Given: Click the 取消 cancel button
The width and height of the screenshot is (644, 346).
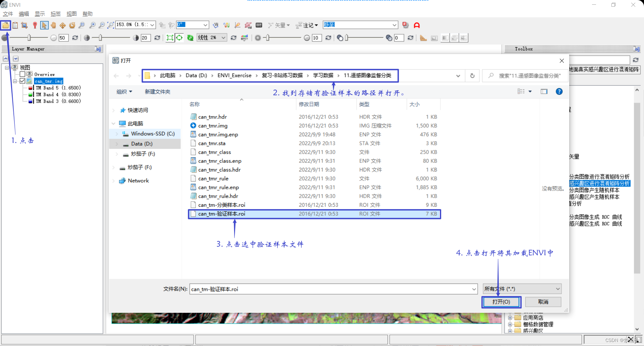Looking at the screenshot, I should 543,302.
